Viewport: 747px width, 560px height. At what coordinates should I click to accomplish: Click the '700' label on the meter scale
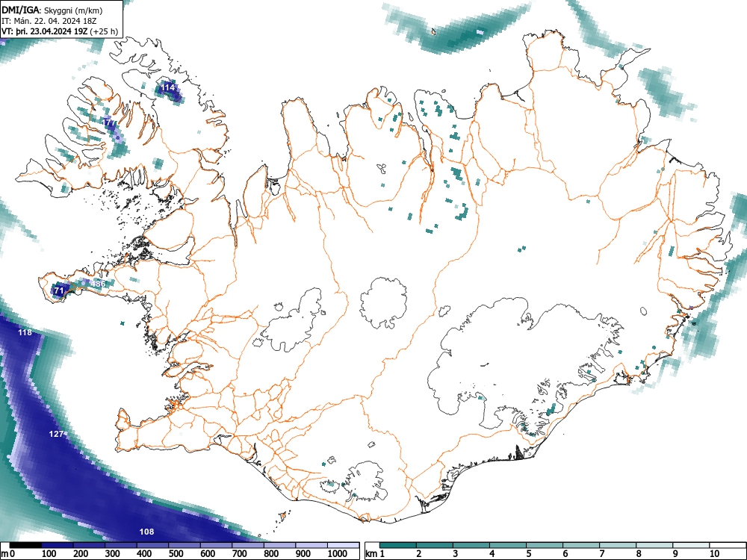[x=240, y=553]
